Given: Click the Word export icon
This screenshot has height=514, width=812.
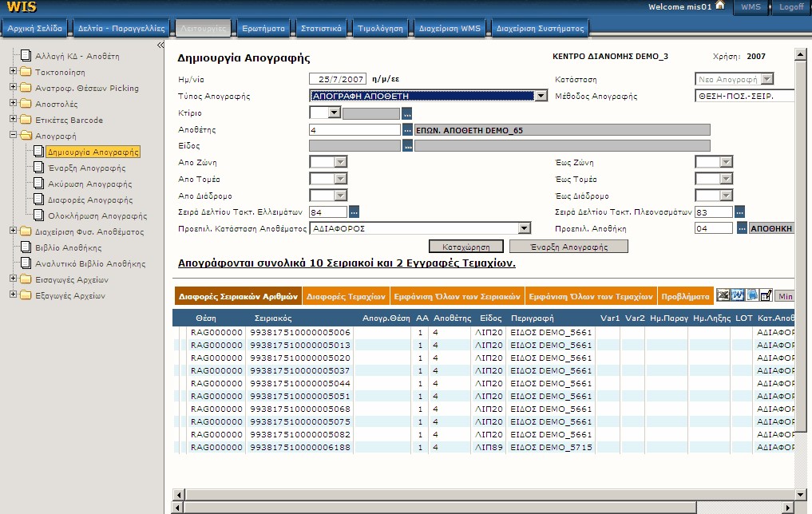Looking at the screenshot, I should pos(738,295).
